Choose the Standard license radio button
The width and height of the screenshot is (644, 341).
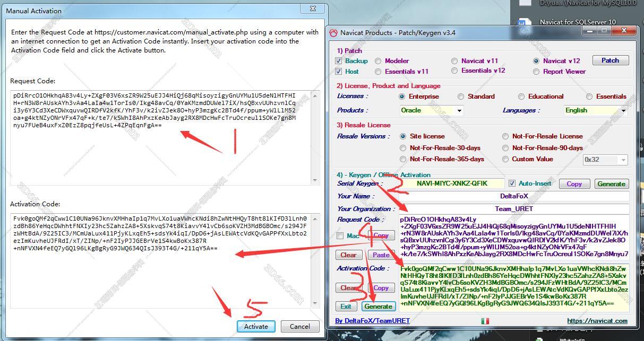point(461,97)
